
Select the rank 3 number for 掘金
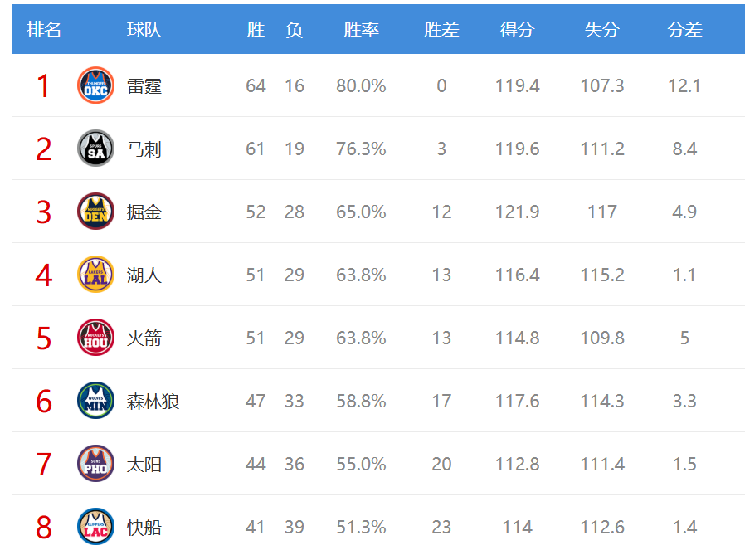click(x=44, y=212)
